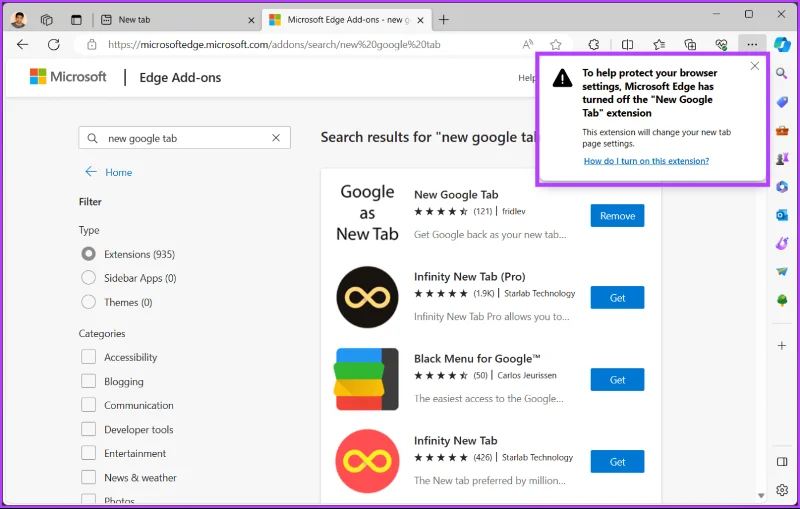Open the Split screen icon
This screenshot has width=800, height=509.
point(628,44)
